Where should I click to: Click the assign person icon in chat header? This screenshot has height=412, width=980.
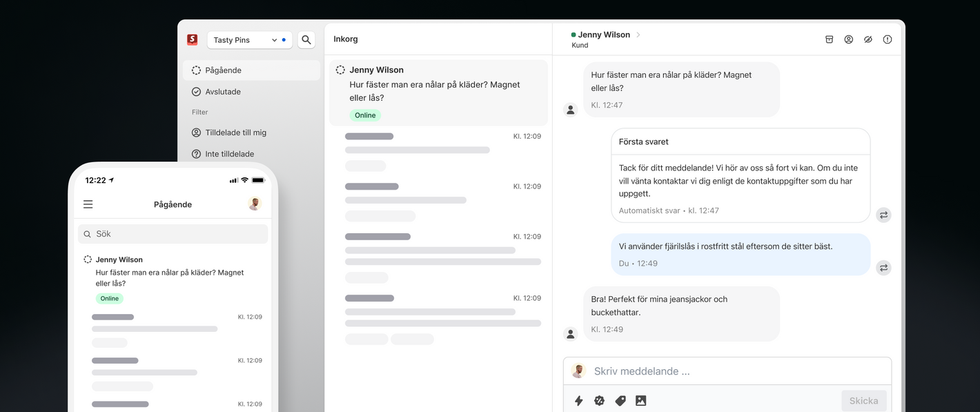tap(849, 39)
